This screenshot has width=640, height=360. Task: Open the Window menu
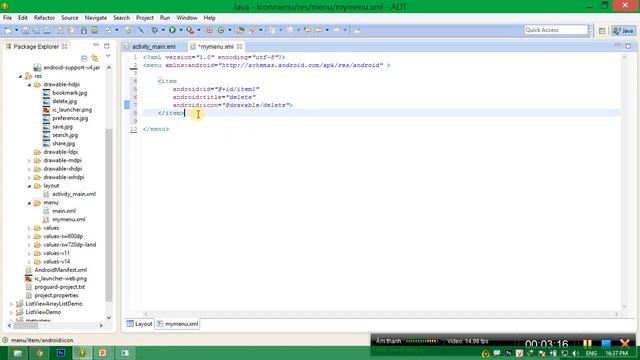click(x=187, y=18)
